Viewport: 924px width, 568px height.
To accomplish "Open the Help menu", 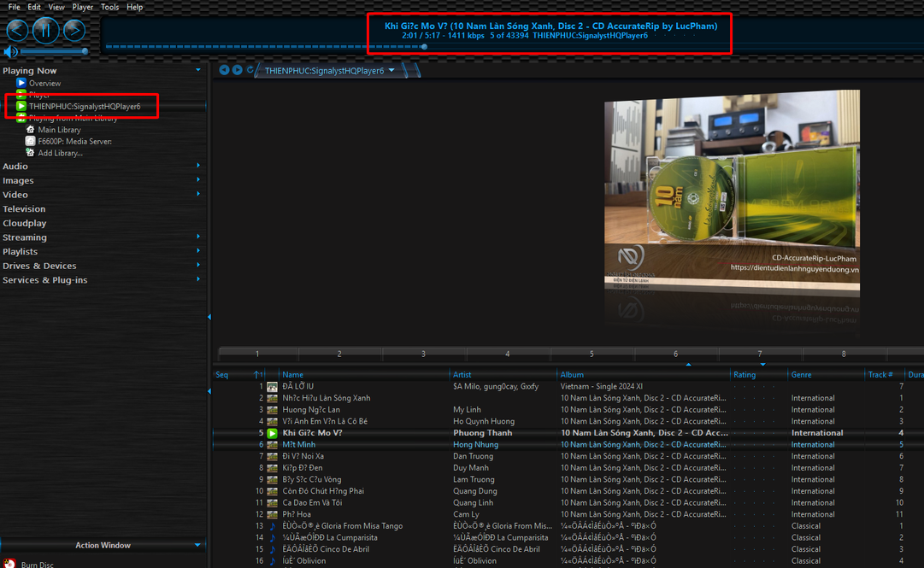I will coord(135,7).
